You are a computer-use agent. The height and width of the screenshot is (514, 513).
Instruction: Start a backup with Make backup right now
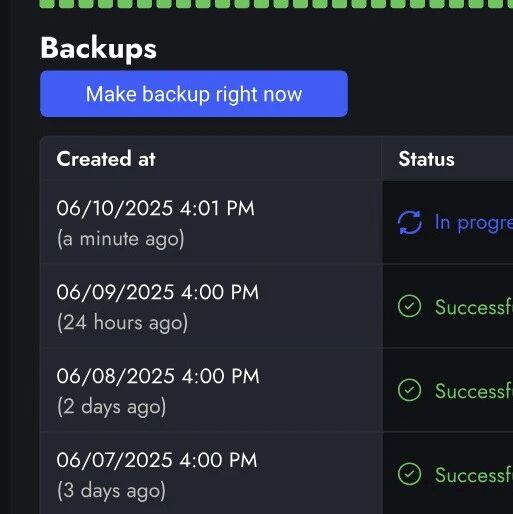coord(194,94)
